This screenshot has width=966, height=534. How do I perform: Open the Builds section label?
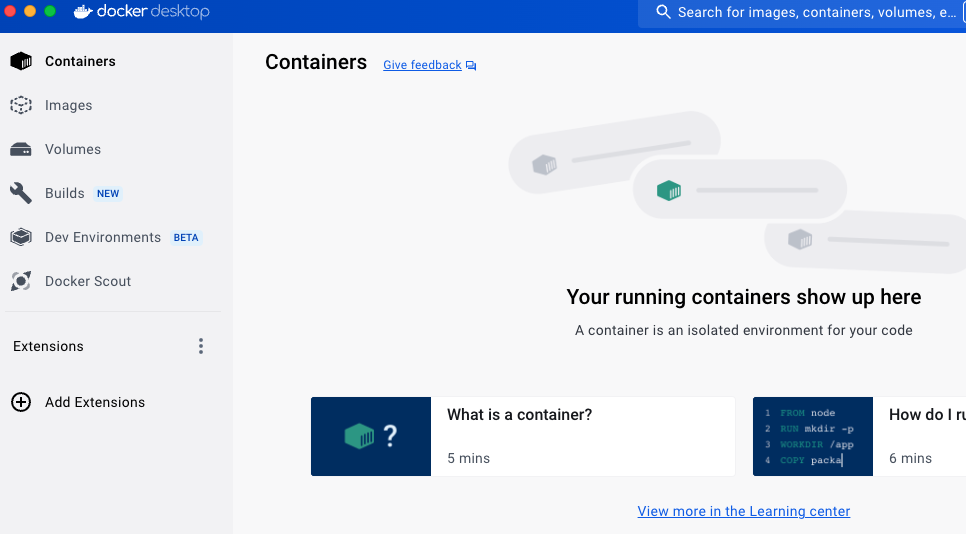[65, 193]
